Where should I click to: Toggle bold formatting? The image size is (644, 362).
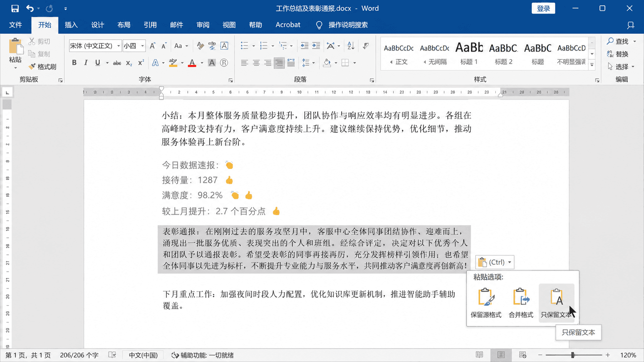coord(74,63)
